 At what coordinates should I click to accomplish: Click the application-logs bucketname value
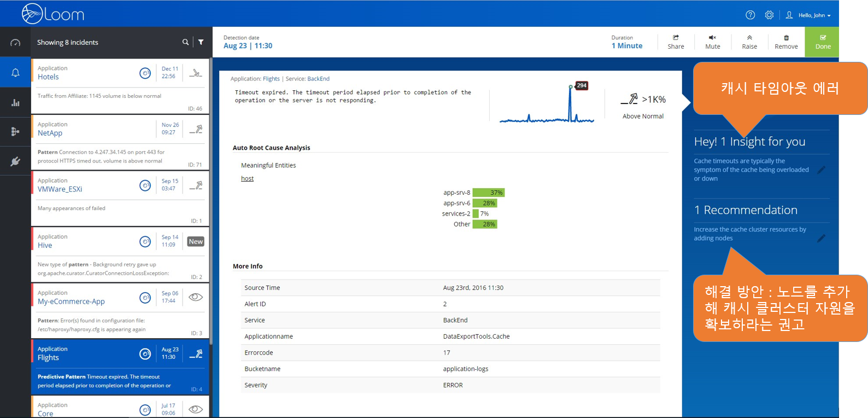point(466,369)
